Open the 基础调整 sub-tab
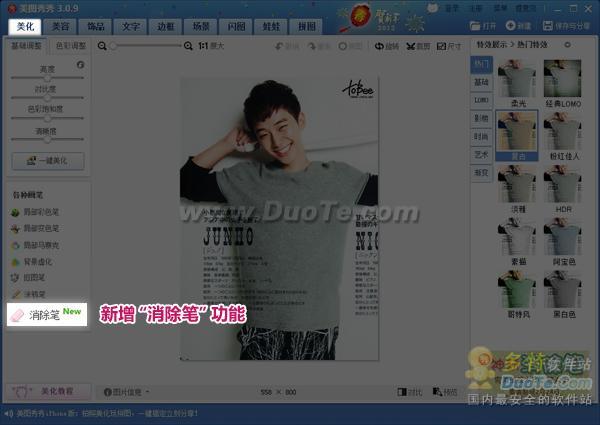 click(x=26, y=46)
